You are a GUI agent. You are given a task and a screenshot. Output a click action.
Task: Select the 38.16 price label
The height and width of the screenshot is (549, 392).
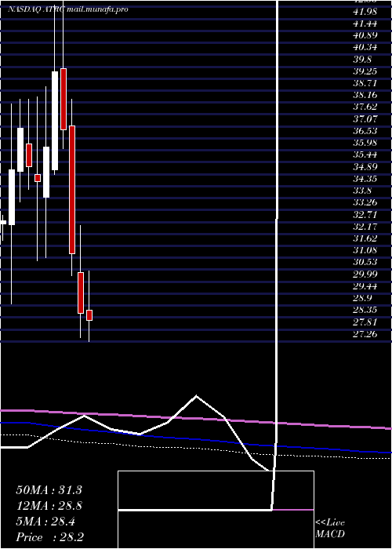coord(365,95)
